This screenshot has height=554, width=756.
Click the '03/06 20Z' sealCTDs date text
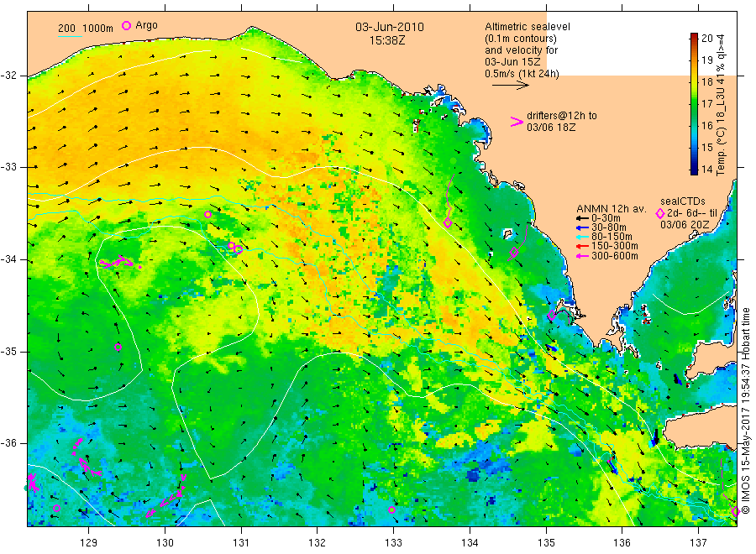(685, 225)
